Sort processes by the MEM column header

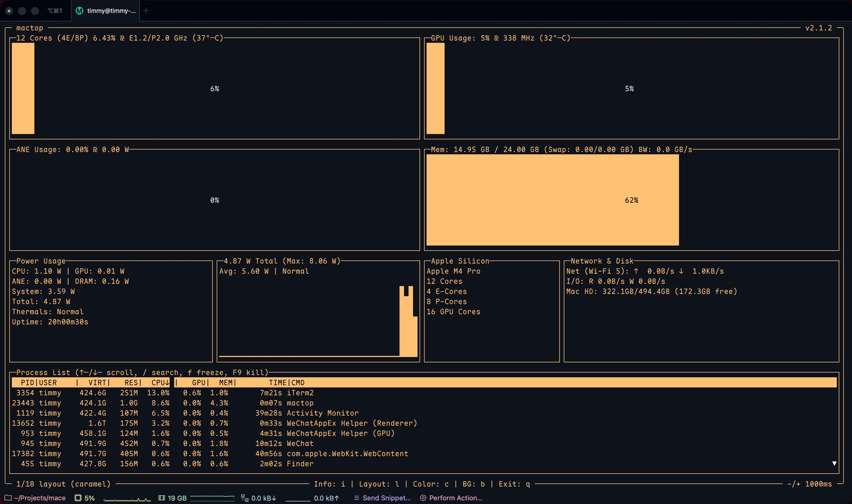tap(226, 382)
